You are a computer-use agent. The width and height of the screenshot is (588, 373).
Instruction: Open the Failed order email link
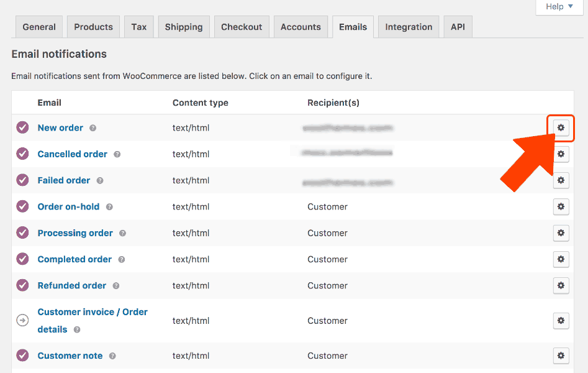point(63,180)
